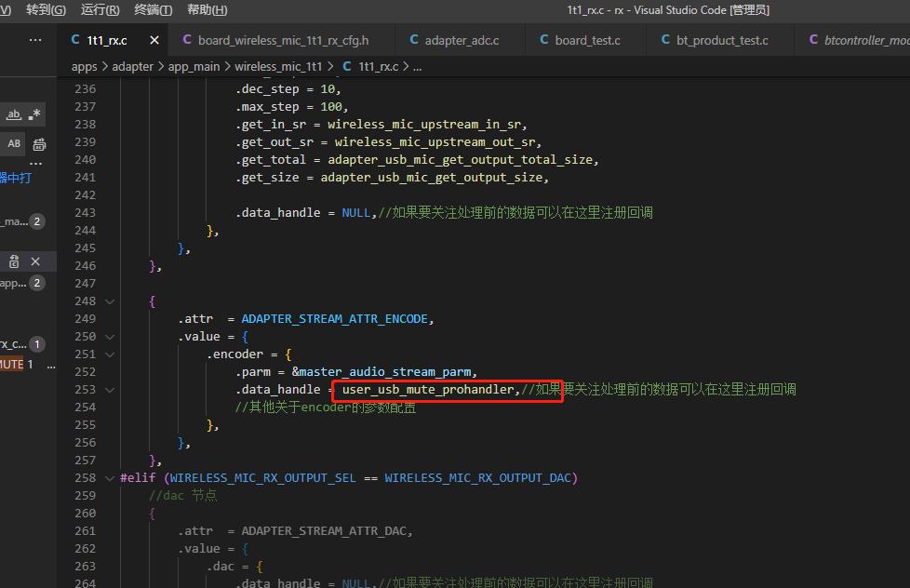Click the '1t1_rx.c' breadcrumb file name
Viewport: 910px width, 588px height.
(x=379, y=67)
